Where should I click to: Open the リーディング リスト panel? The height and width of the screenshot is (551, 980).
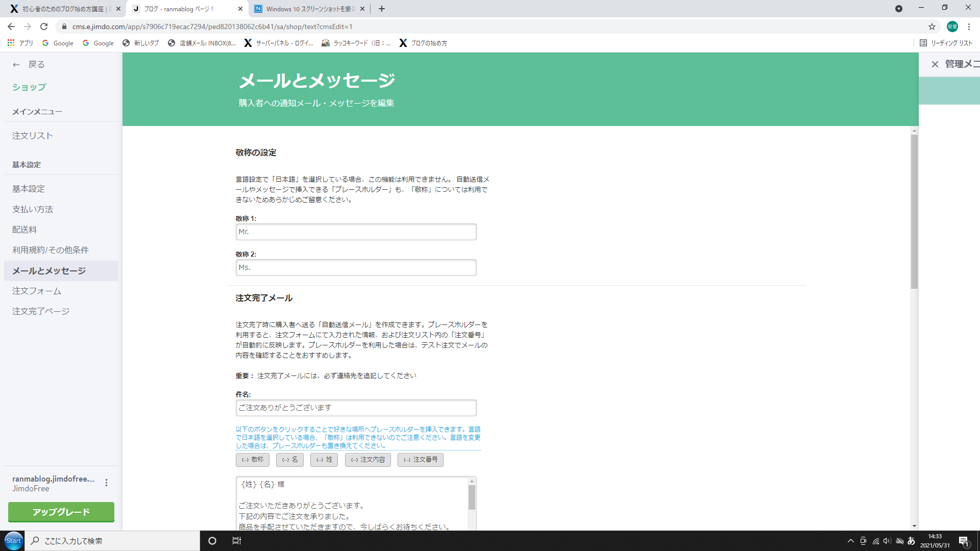(946, 43)
